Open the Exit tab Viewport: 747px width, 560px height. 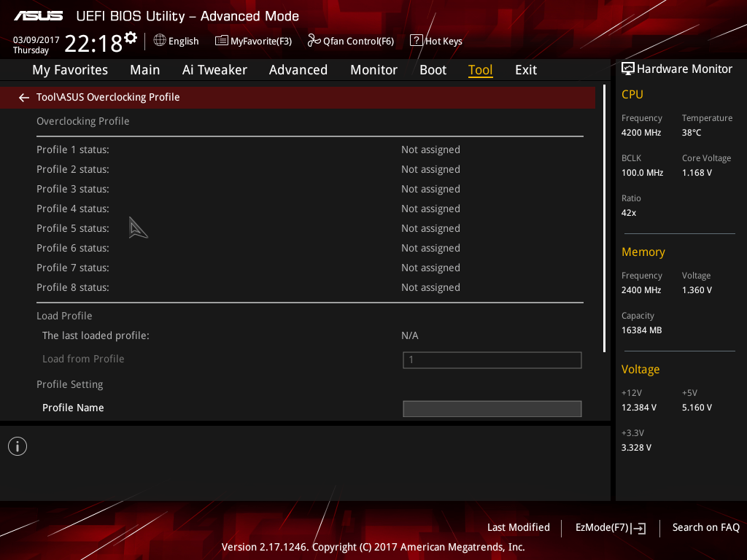[x=526, y=70]
